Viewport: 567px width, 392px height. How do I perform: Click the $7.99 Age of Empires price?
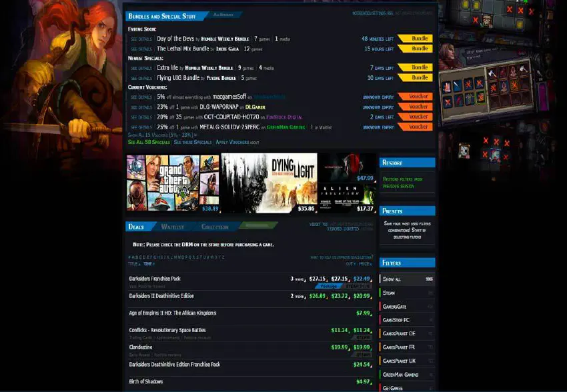tap(364, 313)
